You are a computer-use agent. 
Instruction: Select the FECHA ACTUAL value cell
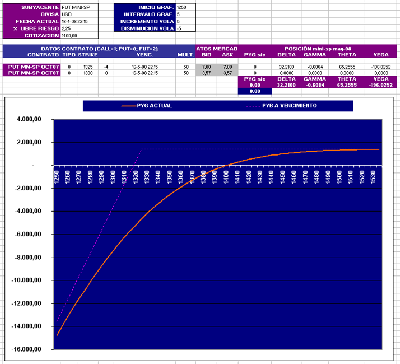pyautogui.click(x=79, y=21)
